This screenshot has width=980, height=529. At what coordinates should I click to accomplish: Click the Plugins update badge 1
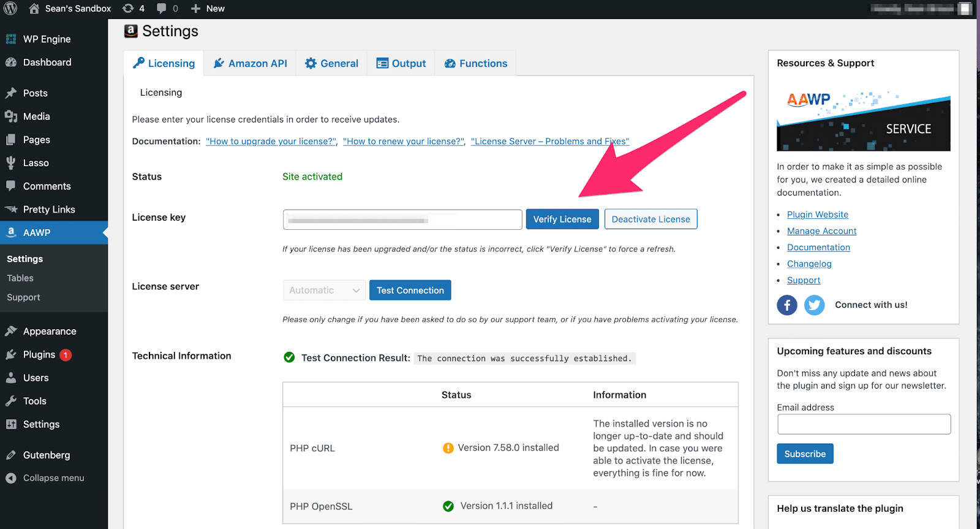(66, 355)
